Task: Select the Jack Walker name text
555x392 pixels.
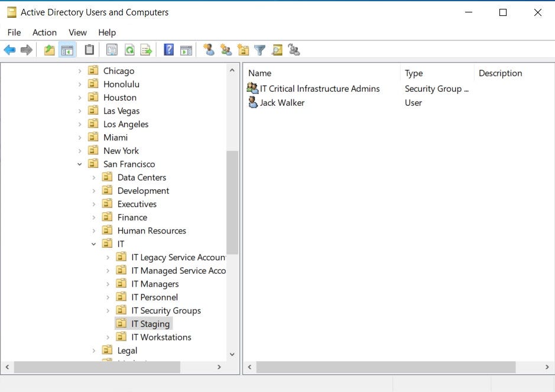Action: pos(282,103)
